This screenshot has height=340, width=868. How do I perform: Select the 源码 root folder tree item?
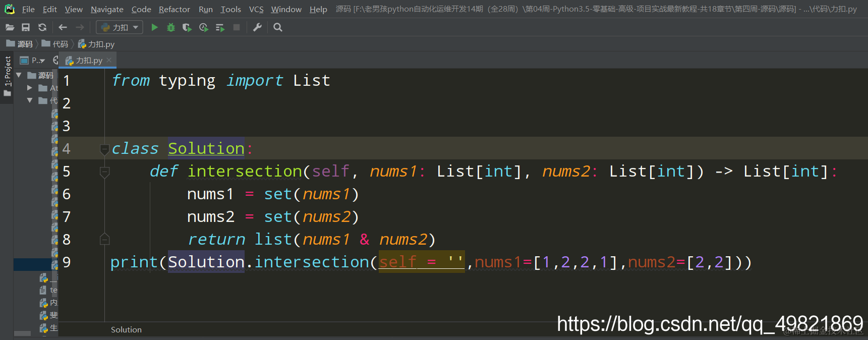(40, 75)
